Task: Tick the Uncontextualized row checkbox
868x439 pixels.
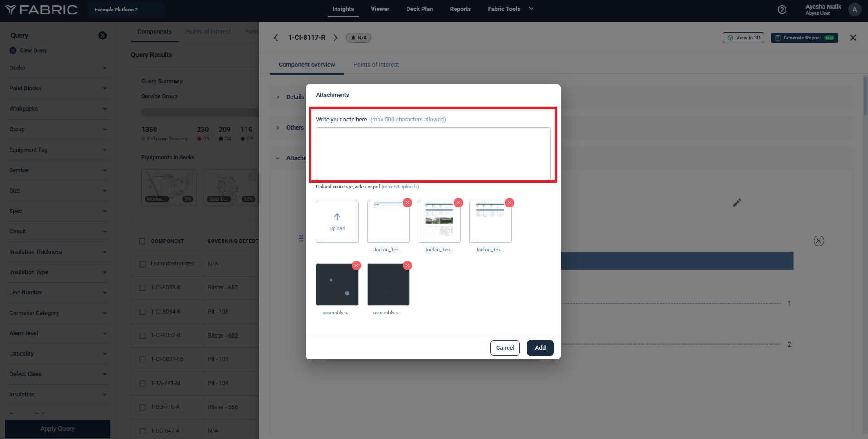Action: point(142,264)
